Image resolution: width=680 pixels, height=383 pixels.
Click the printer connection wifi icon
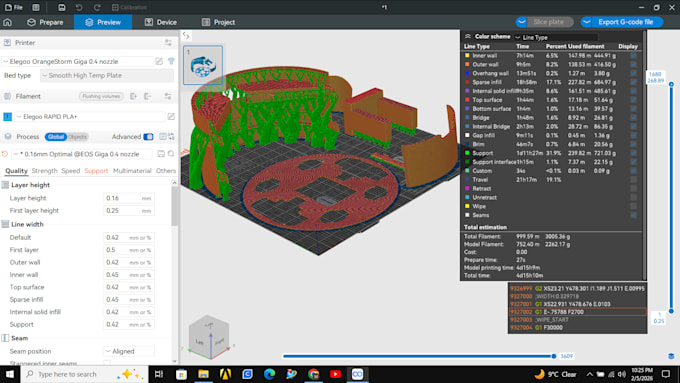(171, 62)
